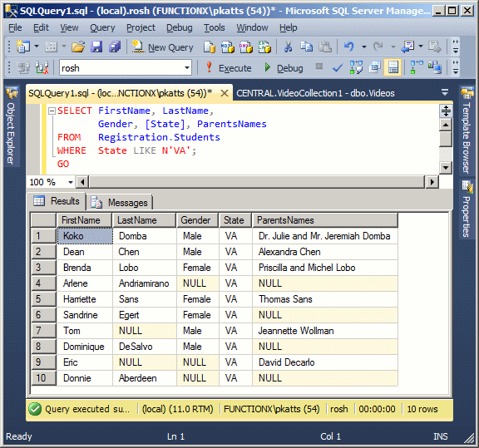Click the Parse checkmark icon
This screenshot has width=479, height=448.
[338, 67]
